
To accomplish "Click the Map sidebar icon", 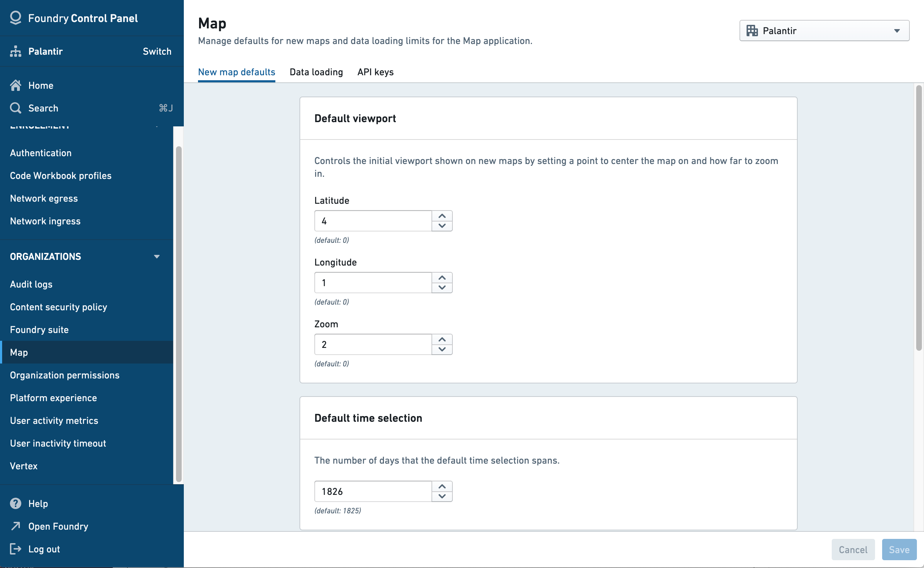I will coord(18,352).
